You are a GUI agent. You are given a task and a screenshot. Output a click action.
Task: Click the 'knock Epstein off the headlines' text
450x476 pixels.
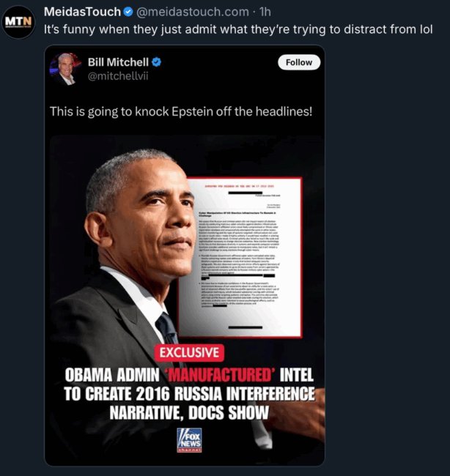pyautogui.click(x=224, y=111)
